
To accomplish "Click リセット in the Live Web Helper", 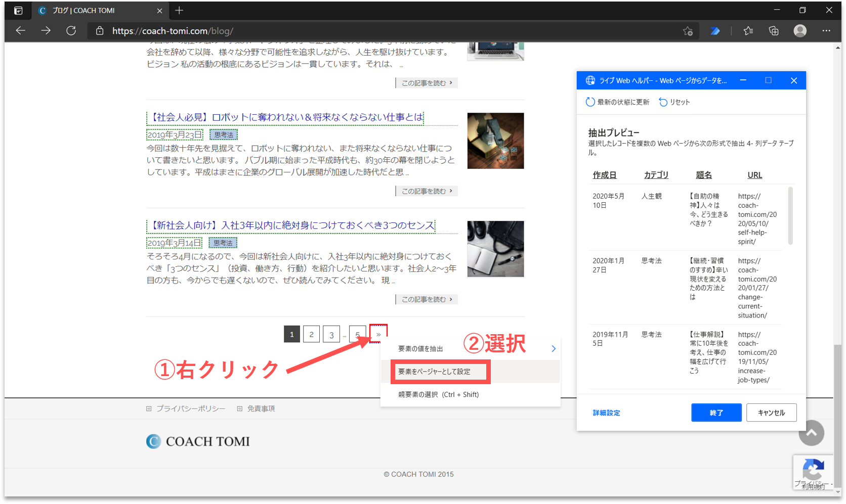I will click(674, 102).
